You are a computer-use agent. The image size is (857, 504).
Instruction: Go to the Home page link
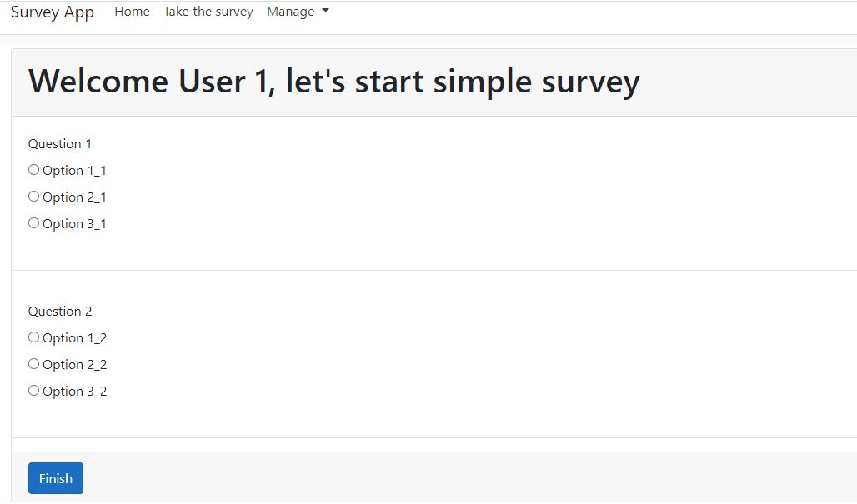(x=132, y=12)
